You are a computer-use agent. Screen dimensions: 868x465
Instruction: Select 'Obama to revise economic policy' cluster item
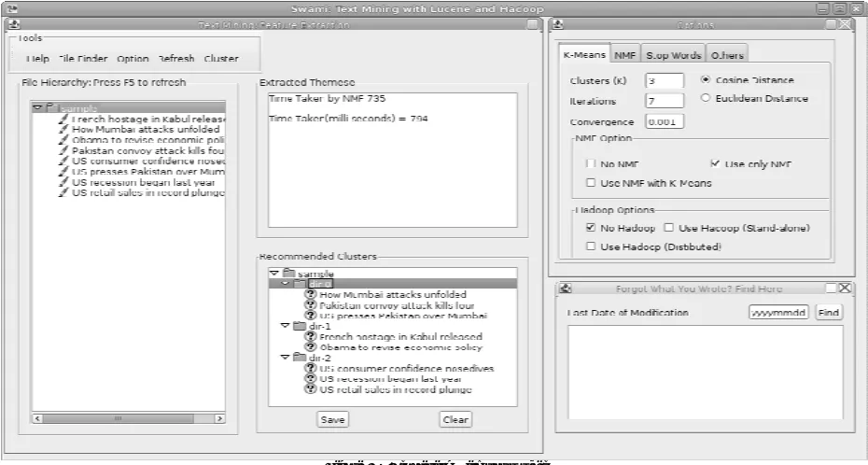coord(400,347)
